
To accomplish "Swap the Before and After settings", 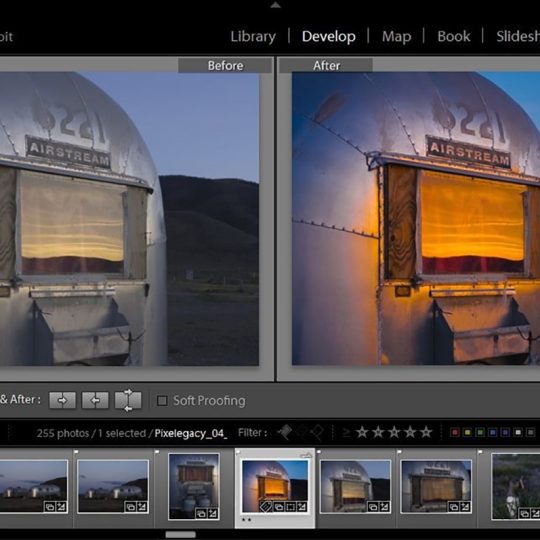I will 128,400.
